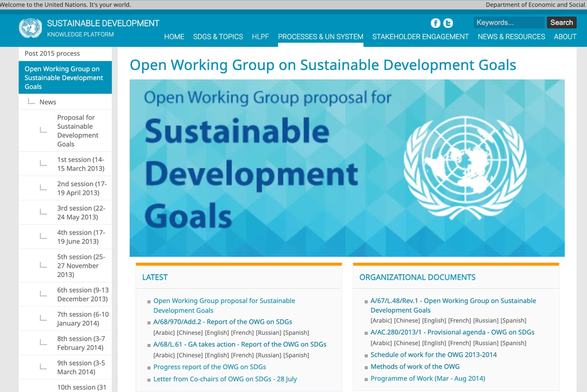Open SDGS & TOPICS menu
Screen dimensions: 587x392
point(218,37)
